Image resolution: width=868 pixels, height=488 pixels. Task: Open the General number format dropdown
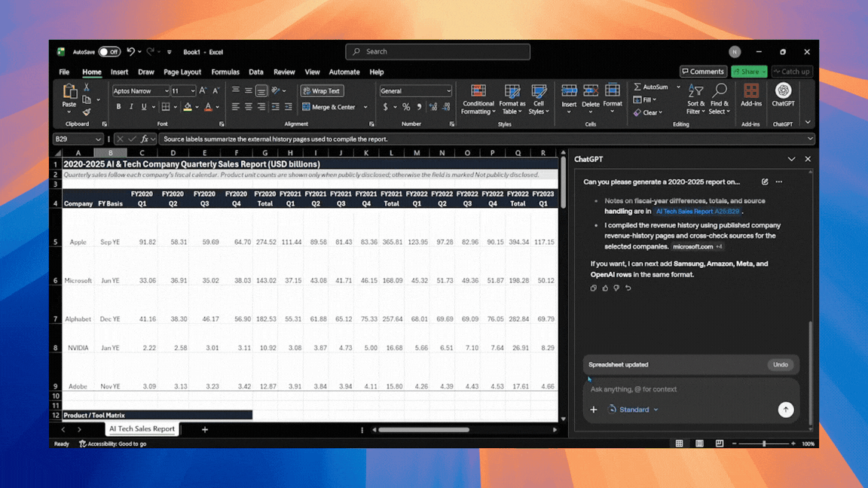click(450, 90)
